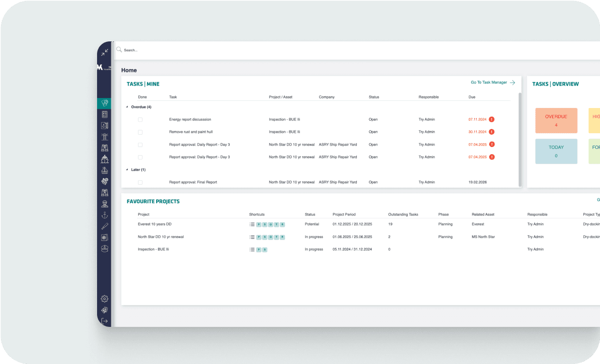Open Settings via the gear icon
The image size is (600, 364).
pos(104,298)
